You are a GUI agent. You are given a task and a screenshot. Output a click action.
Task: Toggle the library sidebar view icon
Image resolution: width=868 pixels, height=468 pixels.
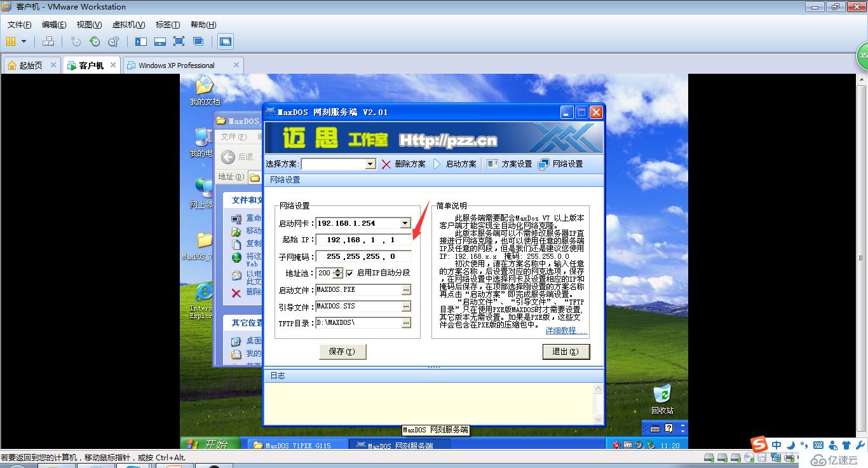141,41
